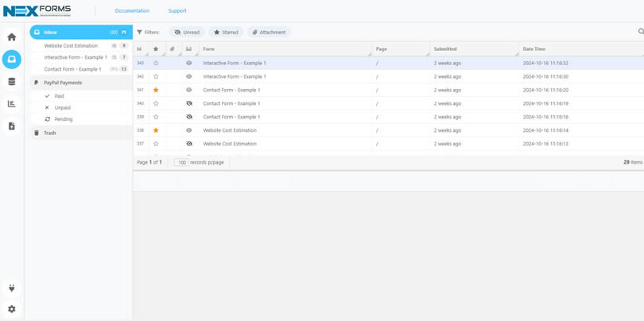Image resolution: width=644 pixels, height=321 pixels.
Task: Select the Inbox folder
Action: point(81,32)
